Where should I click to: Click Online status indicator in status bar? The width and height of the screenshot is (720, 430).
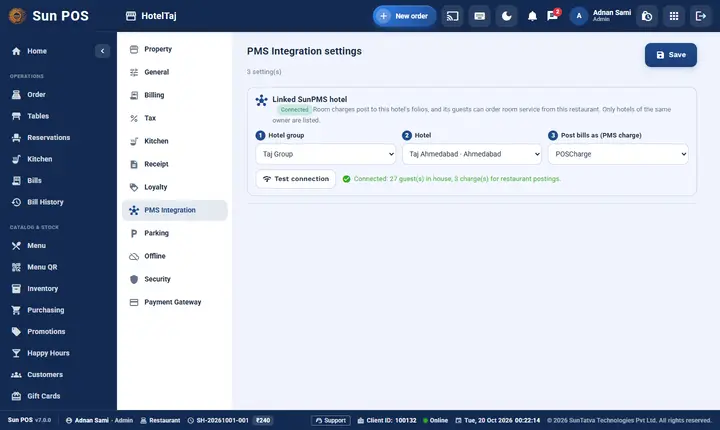click(x=435, y=420)
